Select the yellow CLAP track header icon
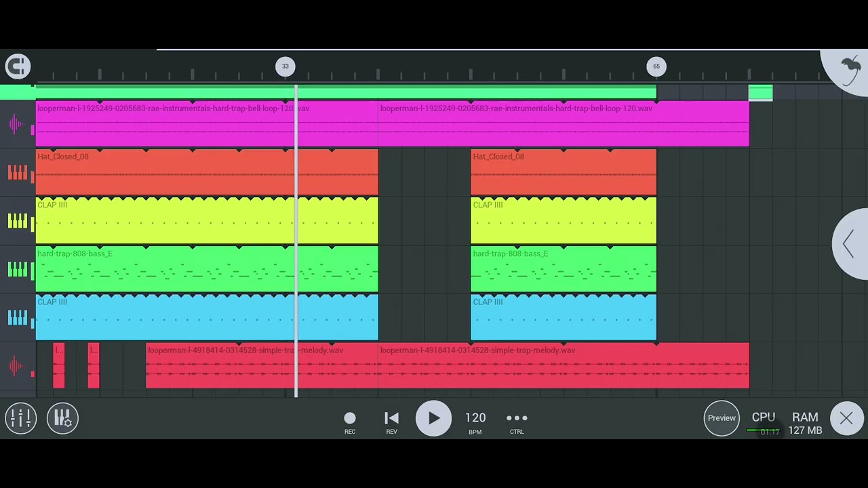Image resolution: width=868 pixels, height=488 pixels. pos(17,221)
